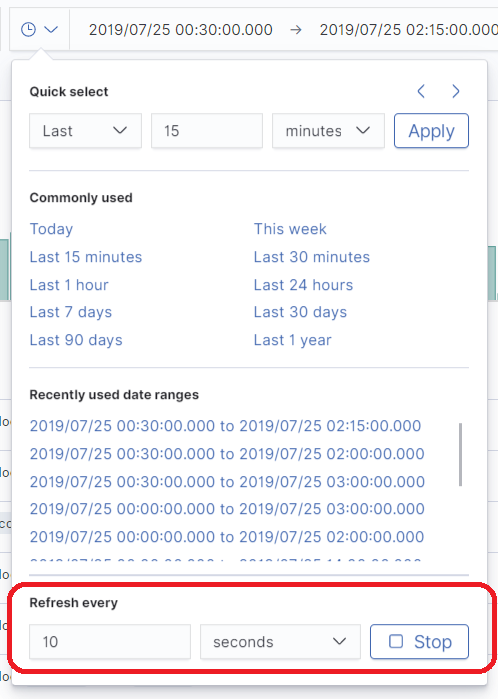
Task: Pick recent range 00:30:00.000 to 02:00:00.000
Action: [227, 454]
